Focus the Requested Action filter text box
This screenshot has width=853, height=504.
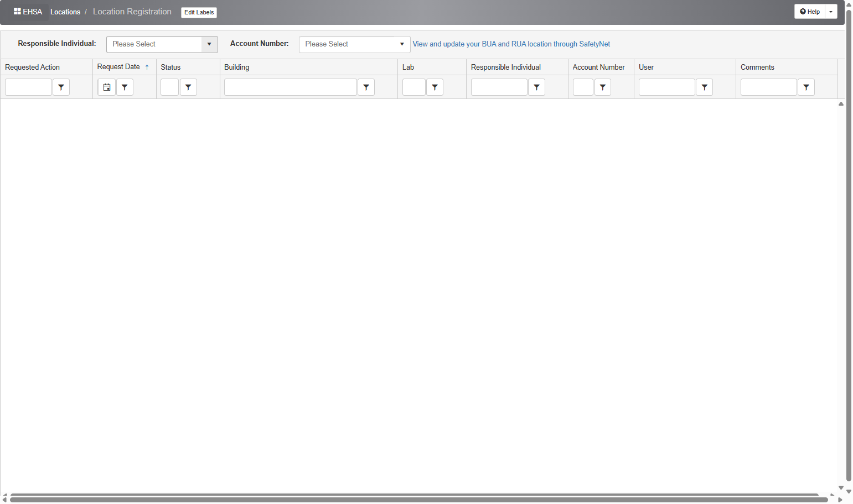[x=28, y=87]
